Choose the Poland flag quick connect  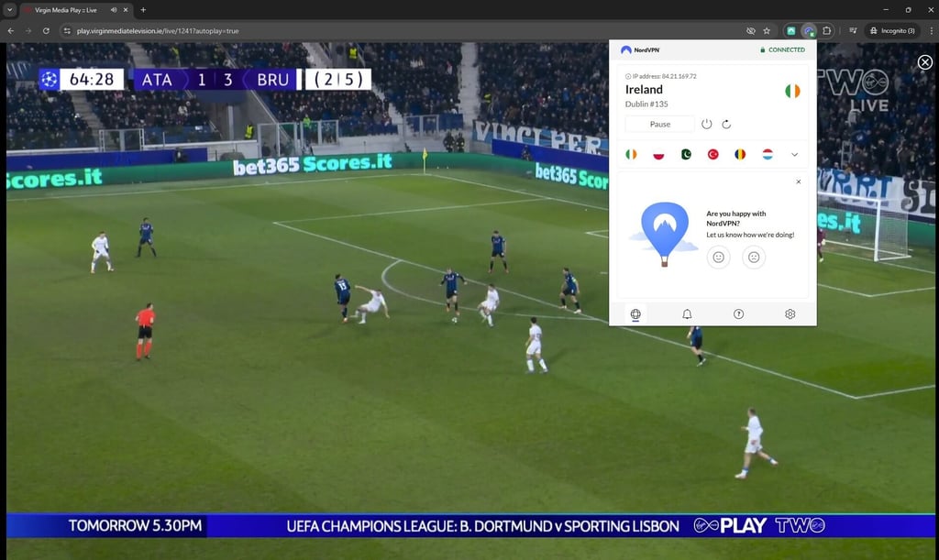[658, 154]
